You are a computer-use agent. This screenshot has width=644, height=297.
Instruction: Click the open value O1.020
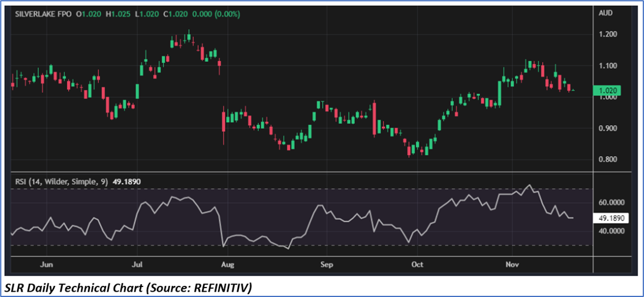[89, 14]
